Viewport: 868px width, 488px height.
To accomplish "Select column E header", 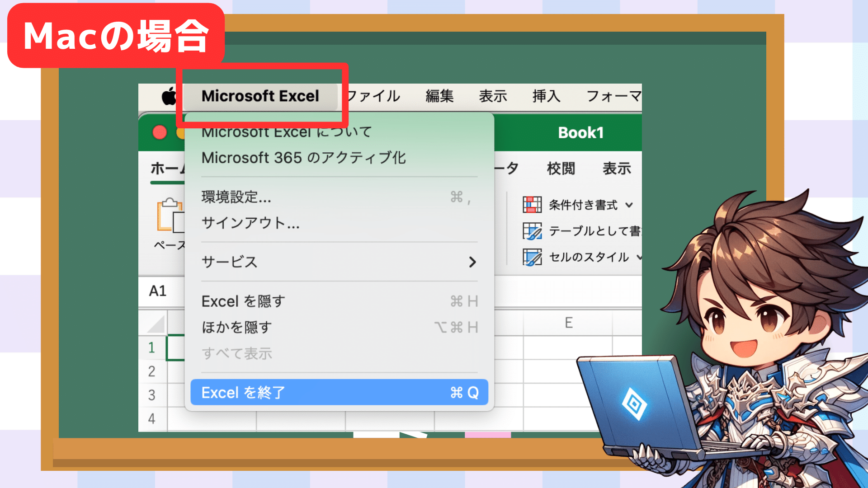I will (x=568, y=323).
